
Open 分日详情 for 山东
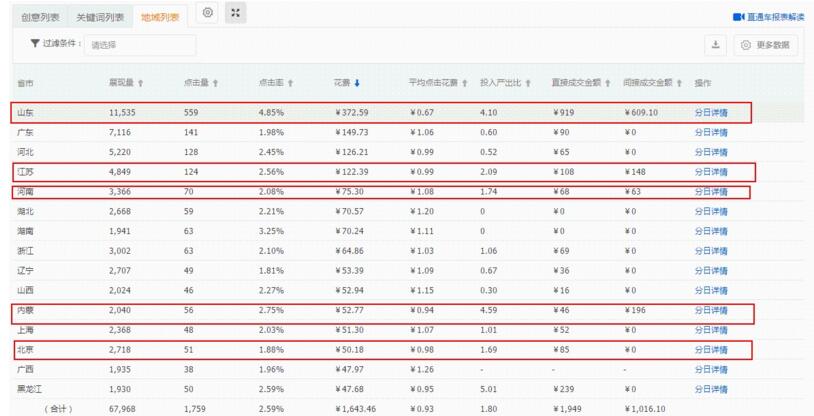click(x=711, y=113)
